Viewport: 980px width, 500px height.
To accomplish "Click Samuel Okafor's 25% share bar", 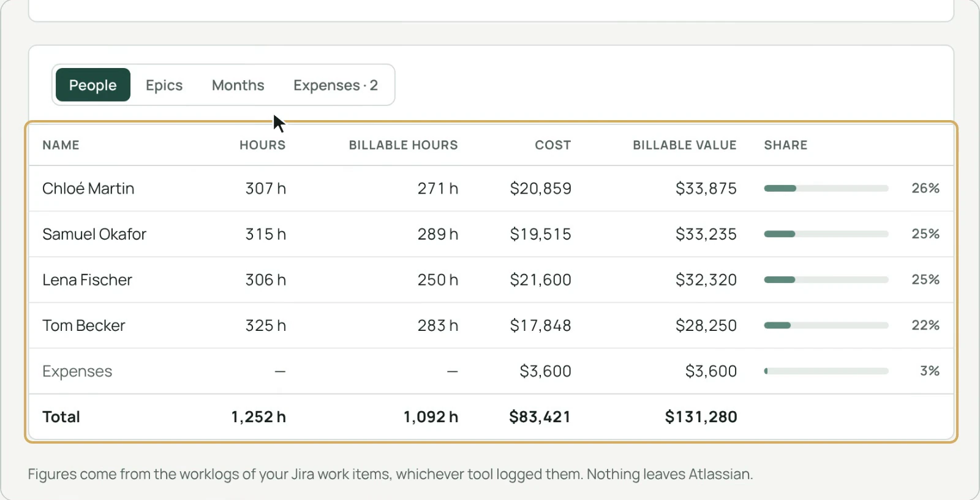I will click(x=826, y=234).
